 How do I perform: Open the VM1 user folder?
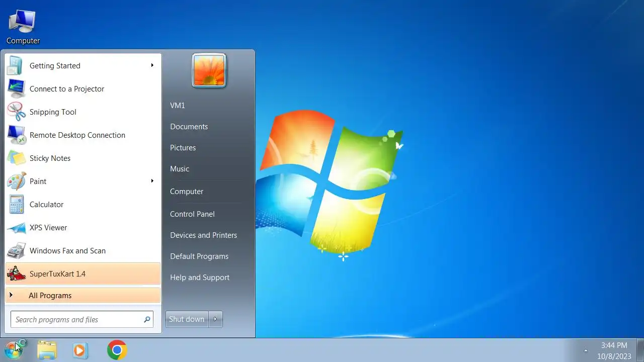pyautogui.click(x=178, y=105)
